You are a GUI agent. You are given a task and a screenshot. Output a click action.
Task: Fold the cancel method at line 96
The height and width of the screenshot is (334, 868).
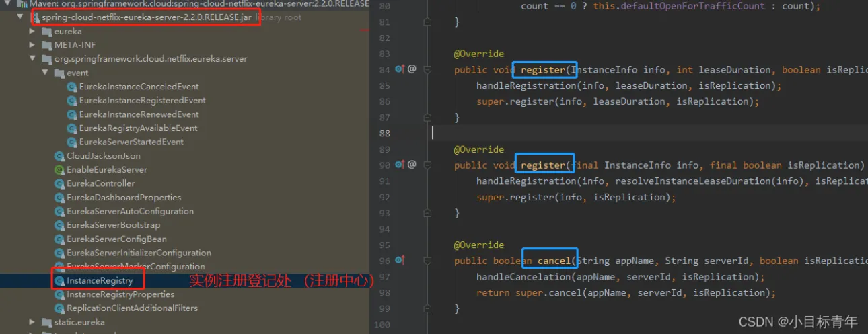click(428, 261)
